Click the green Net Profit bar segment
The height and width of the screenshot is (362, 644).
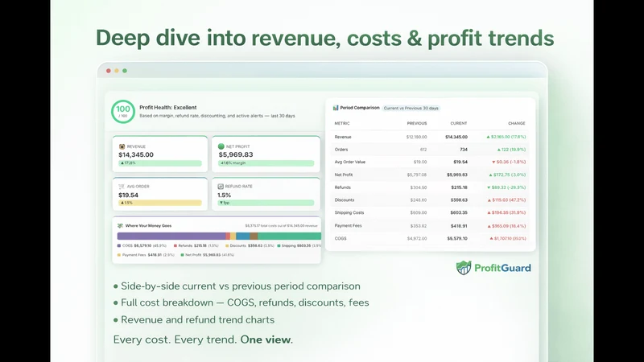(290, 236)
